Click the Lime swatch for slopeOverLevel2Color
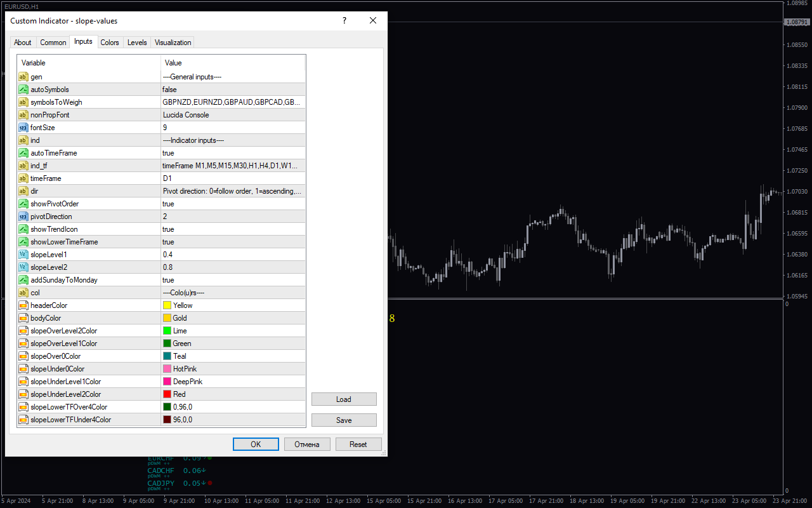Image resolution: width=812 pixels, height=508 pixels. (x=167, y=331)
